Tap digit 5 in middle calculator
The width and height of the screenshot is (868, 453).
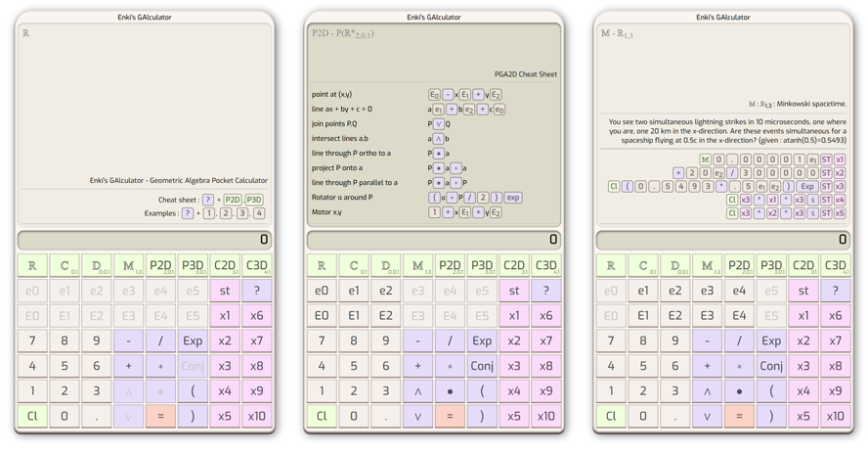(354, 366)
